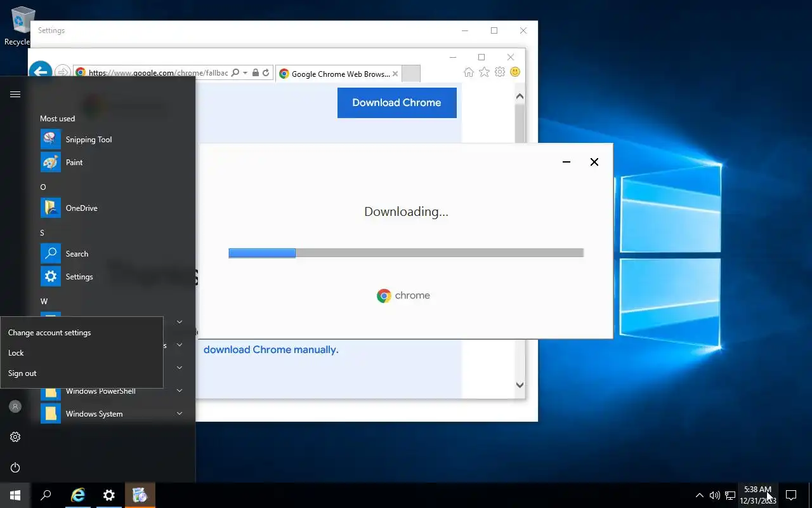Open Internet Explorer home page icon
The height and width of the screenshot is (508, 812).
pos(469,72)
